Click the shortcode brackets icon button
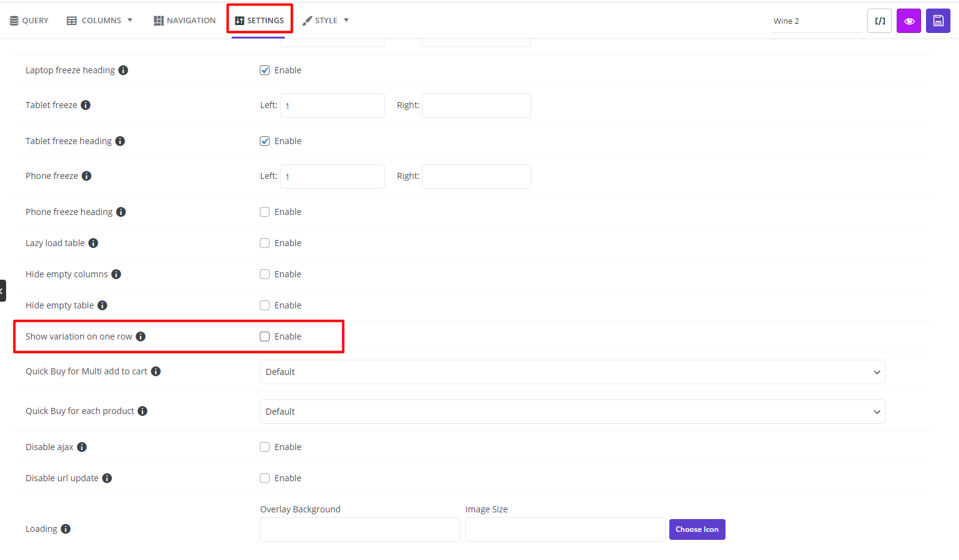Screen dimensions: 959x560 click(x=880, y=21)
